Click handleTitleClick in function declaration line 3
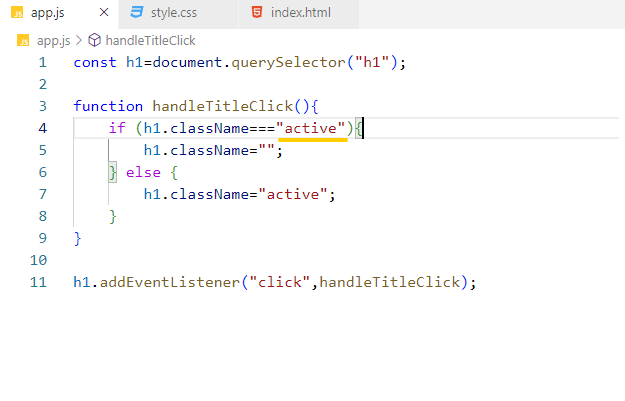 [x=222, y=106]
